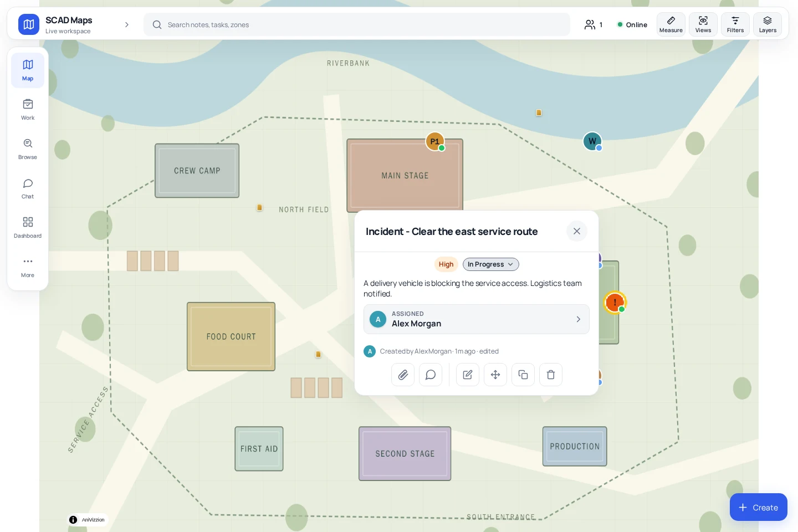
Task: Open the Chat section
Action: [28, 188]
